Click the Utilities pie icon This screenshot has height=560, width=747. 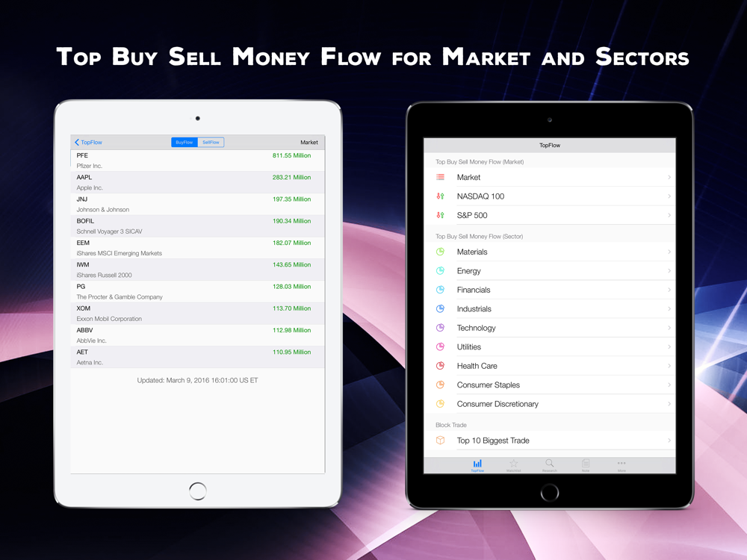[440, 347]
